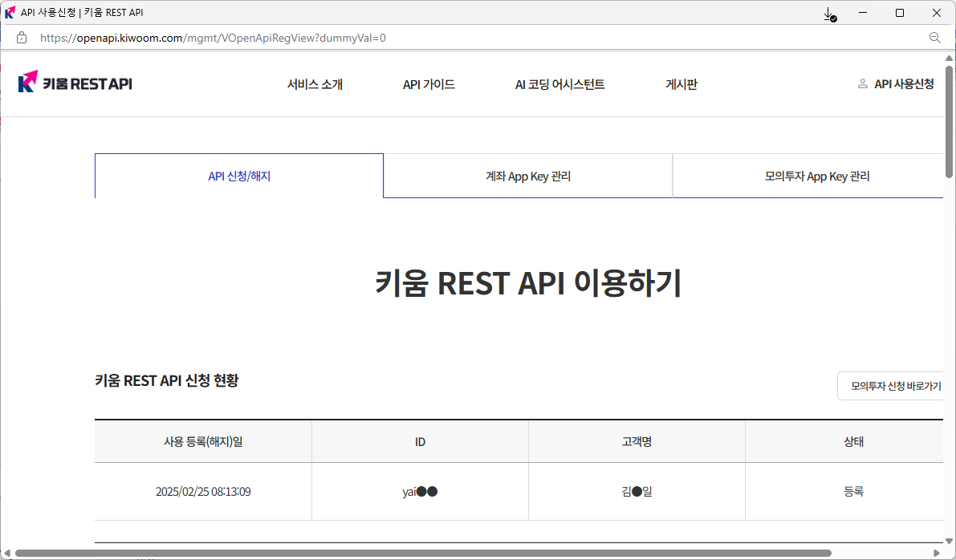Open the downloads icon in the title bar

(x=830, y=14)
